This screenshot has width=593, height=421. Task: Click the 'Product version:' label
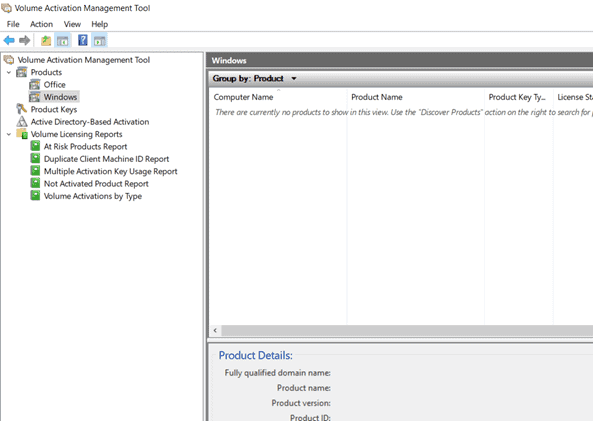pyautogui.click(x=301, y=403)
